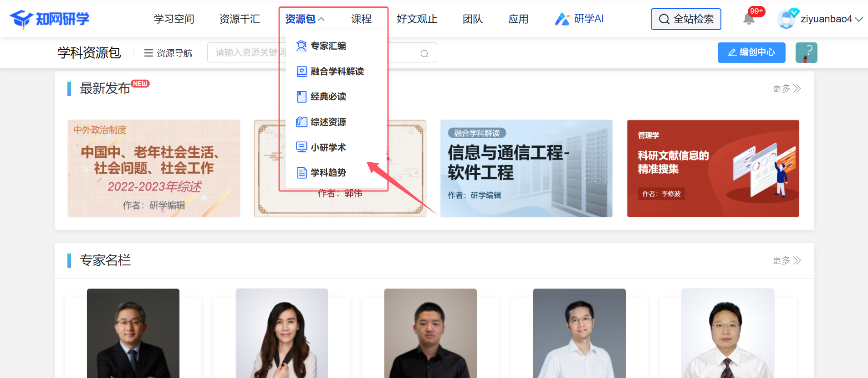
Task: Click 小研学术 menu item
Action: (328, 147)
